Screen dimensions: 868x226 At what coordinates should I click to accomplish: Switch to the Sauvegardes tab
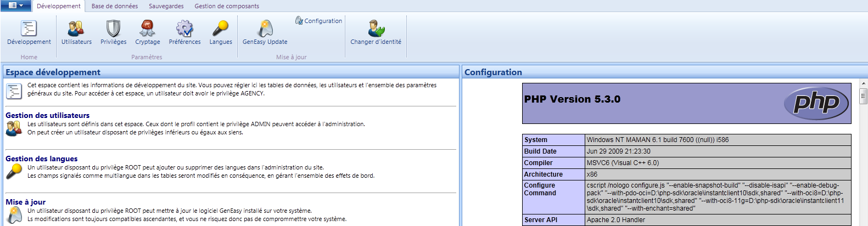coord(166,6)
